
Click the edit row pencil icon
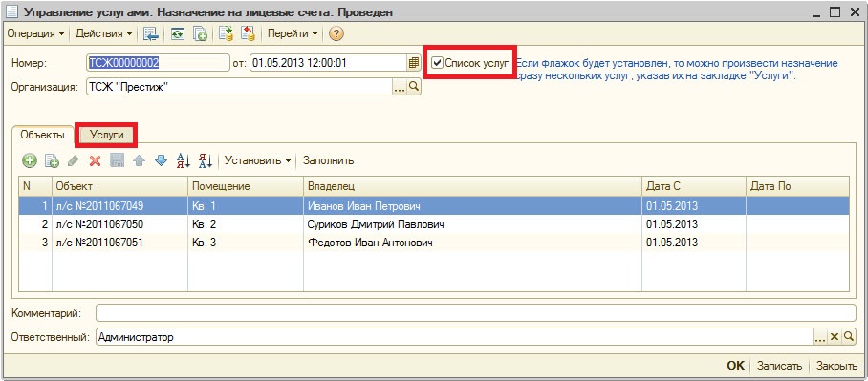(x=73, y=161)
